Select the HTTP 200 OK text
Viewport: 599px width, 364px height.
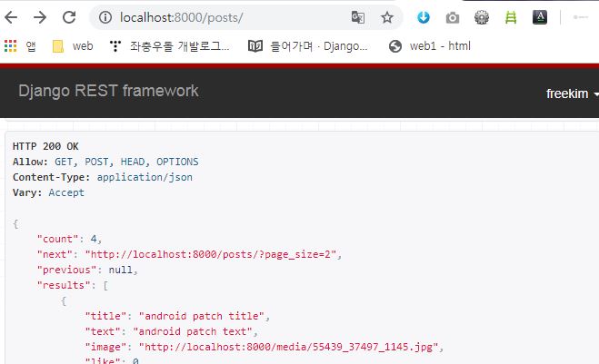45,146
